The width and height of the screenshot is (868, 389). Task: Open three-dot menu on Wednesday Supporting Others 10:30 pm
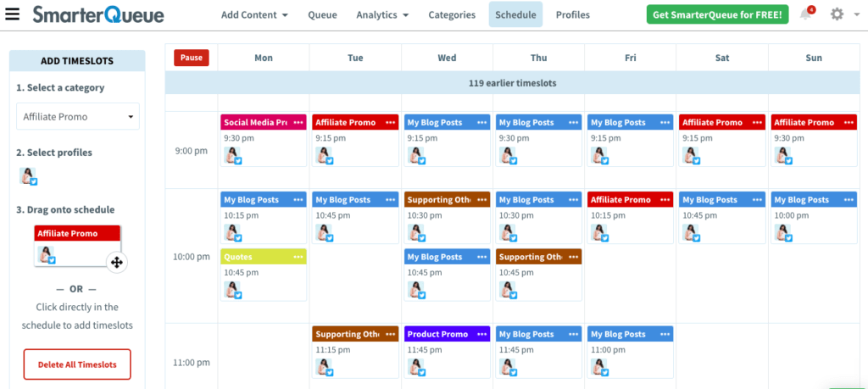482,200
